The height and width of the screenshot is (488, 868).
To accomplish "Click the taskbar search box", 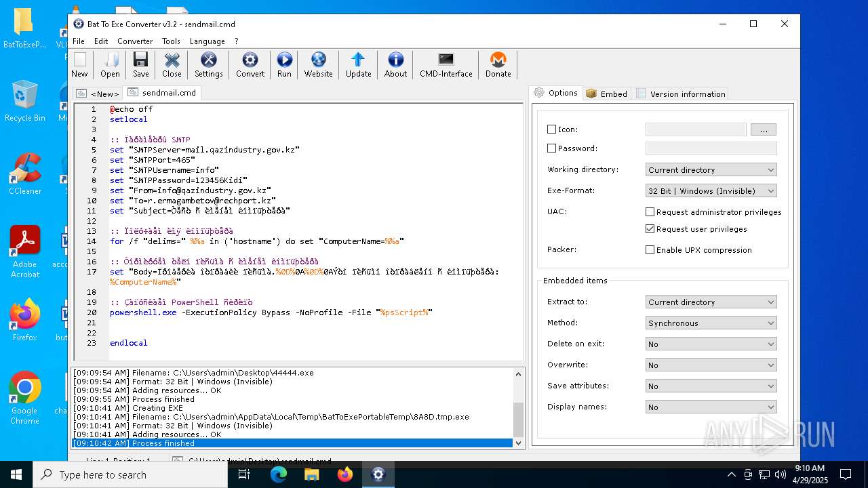I will [130, 474].
